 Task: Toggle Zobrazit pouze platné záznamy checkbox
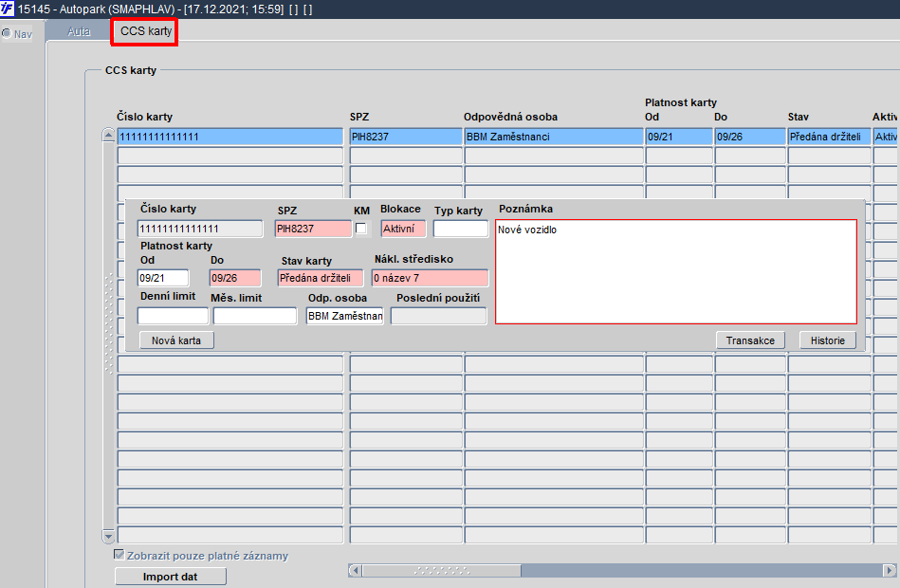click(x=119, y=555)
